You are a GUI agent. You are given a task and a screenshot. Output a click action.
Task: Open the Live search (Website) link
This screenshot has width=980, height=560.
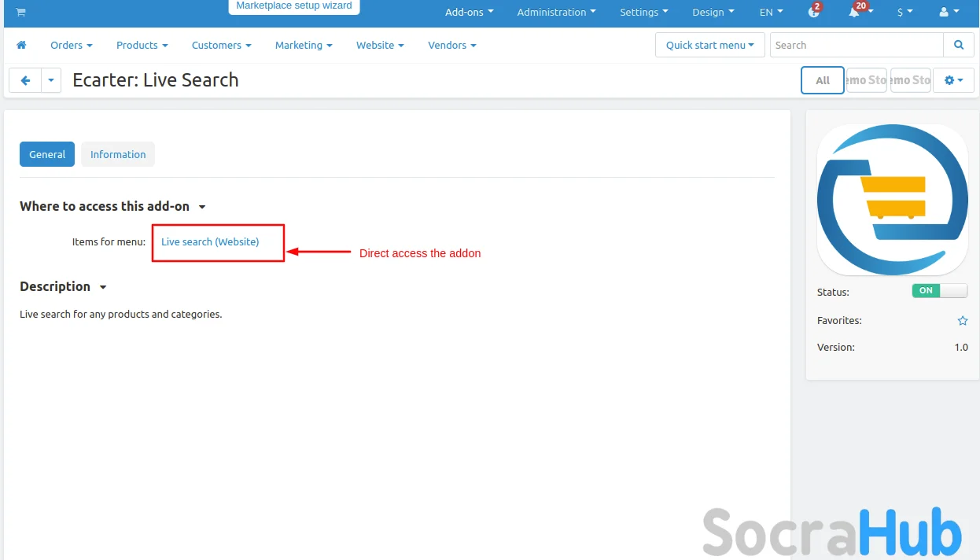click(210, 242)
